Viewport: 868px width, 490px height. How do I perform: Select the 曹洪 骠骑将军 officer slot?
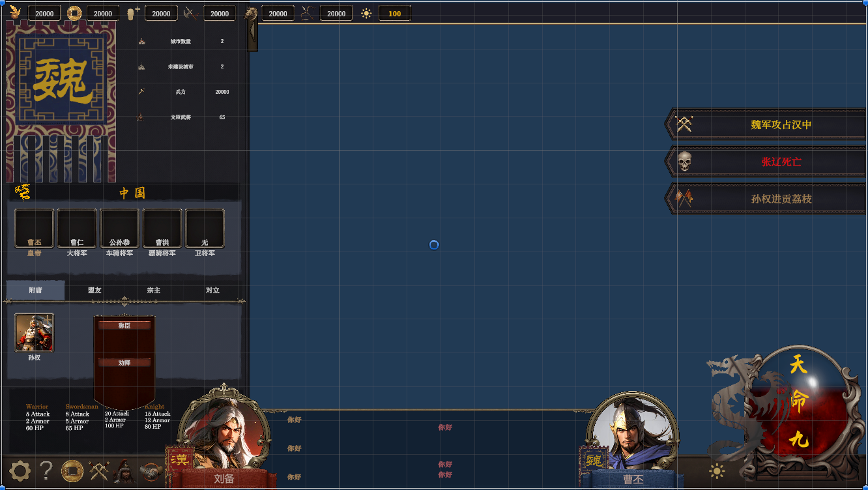(x=162, y=229)
